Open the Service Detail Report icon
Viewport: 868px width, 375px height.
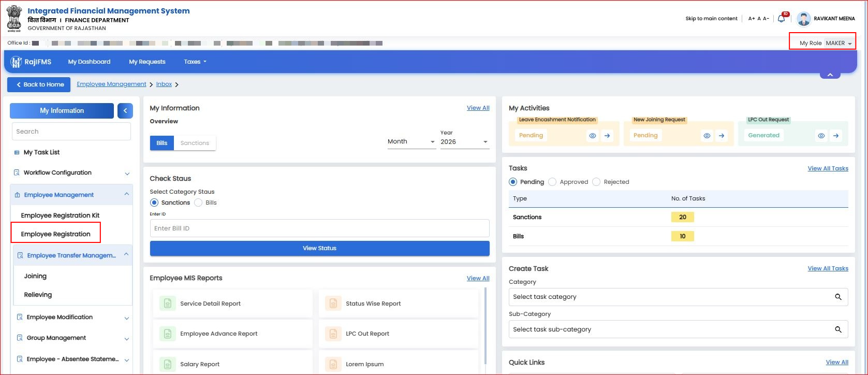coord(167,304)
